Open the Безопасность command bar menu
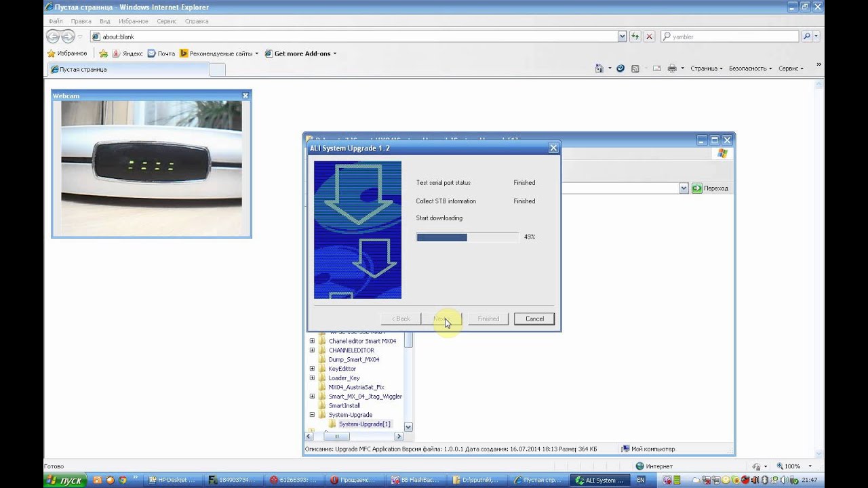This screenshot has height=488, width=868. point(750,68)
